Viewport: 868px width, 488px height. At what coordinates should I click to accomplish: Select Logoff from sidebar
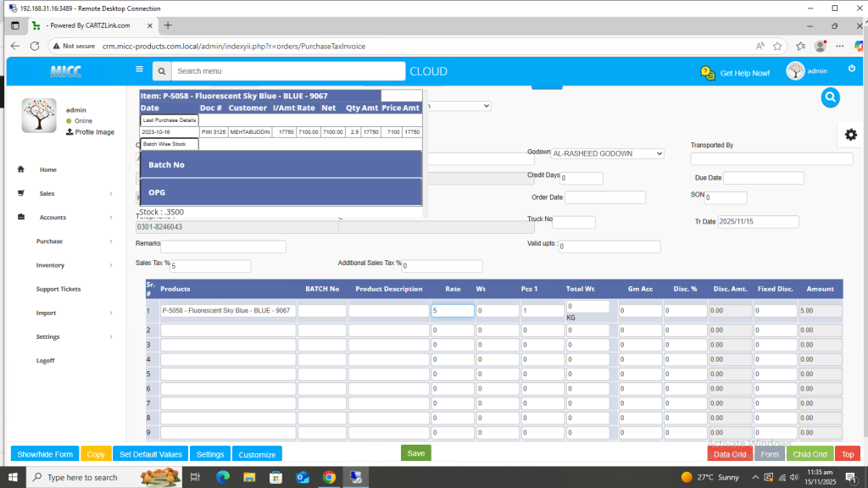pyautogui.click(x=45, y=361)
